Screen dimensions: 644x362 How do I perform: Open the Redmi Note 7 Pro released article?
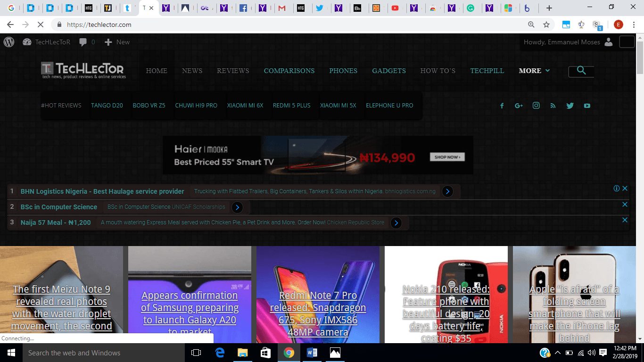coord(318,314)
